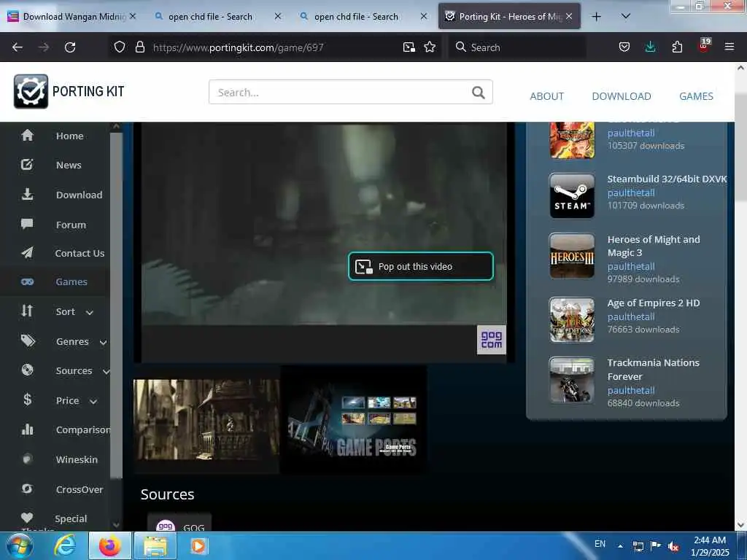
Task: Select the Game Ports video thumbnail
Action: coord(354,419)
